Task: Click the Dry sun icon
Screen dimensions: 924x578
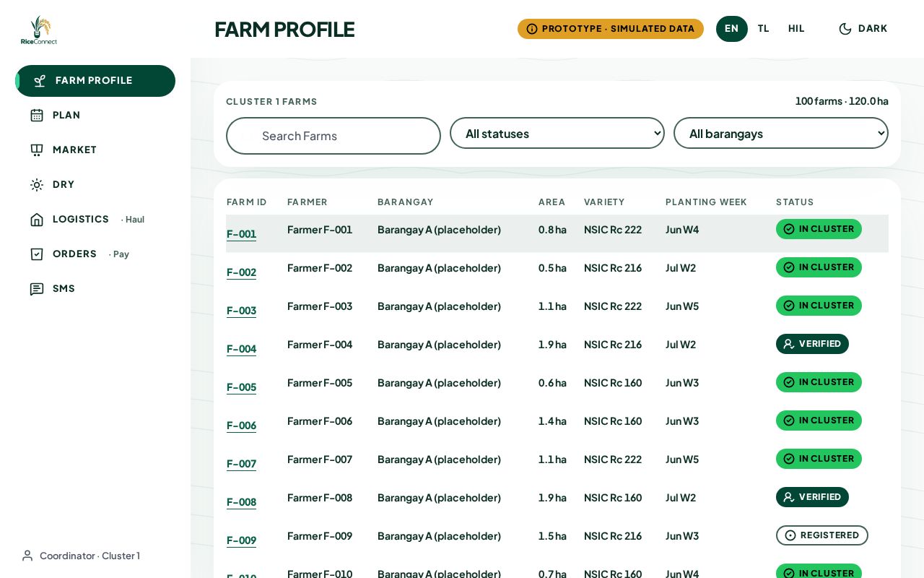Action: click(x=37, y=185)
